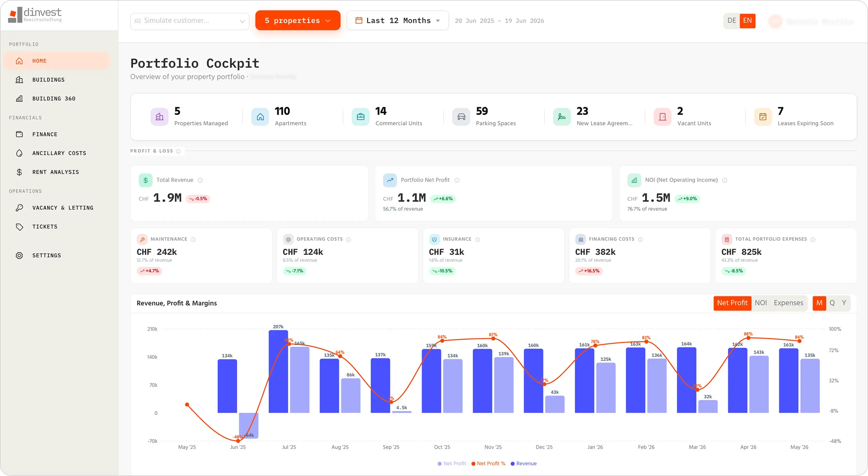Click the Vacant Units door icon
The height and width of the screenshot is (476, 868).
click(x=662, y=117)
